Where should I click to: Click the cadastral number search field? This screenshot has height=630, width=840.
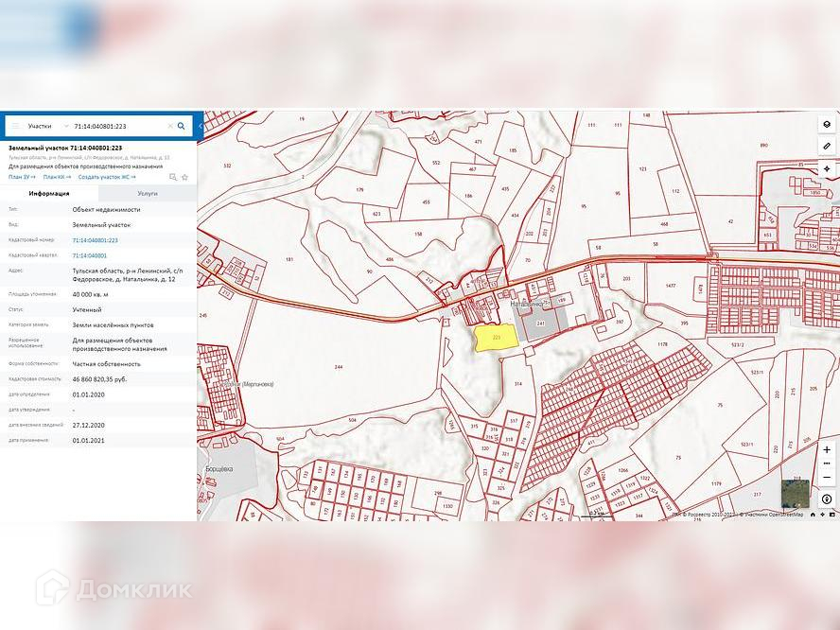pyautogui.click(x=118, y=126)
